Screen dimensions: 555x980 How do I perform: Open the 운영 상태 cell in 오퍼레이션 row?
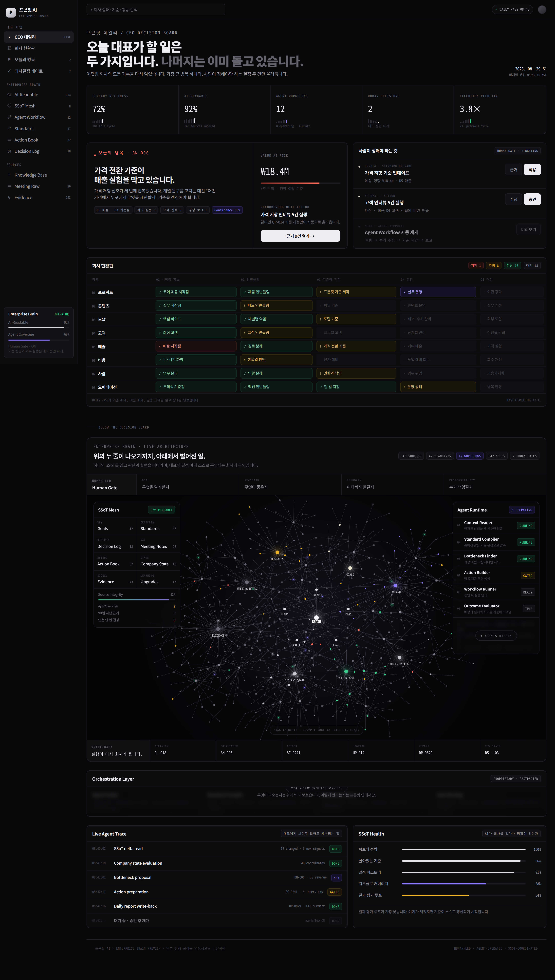[x=438, y=387]
